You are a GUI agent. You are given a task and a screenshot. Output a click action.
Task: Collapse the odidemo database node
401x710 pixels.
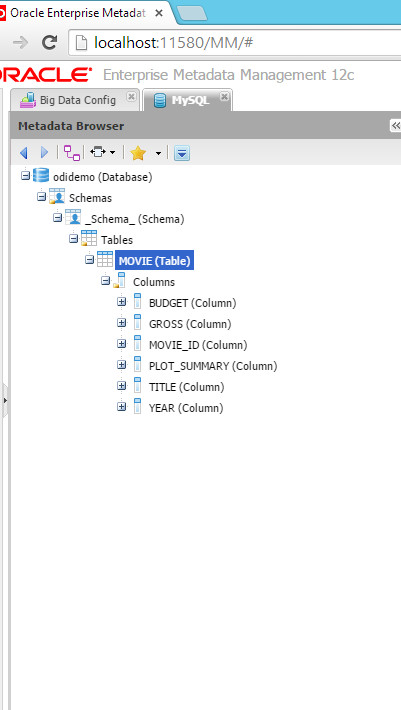[25, 176]
